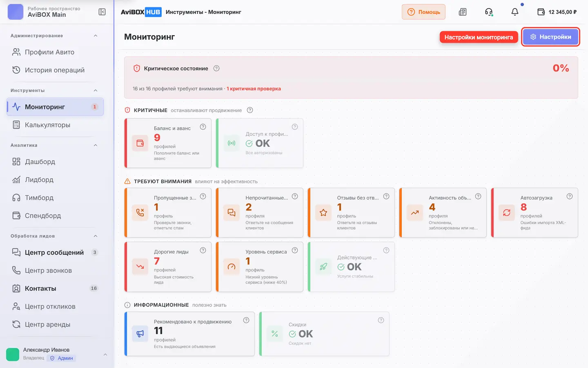The width and height of the screenshot is (588, 368).
Task: Collapse the Инструменты section
Action: coord(96,90)
